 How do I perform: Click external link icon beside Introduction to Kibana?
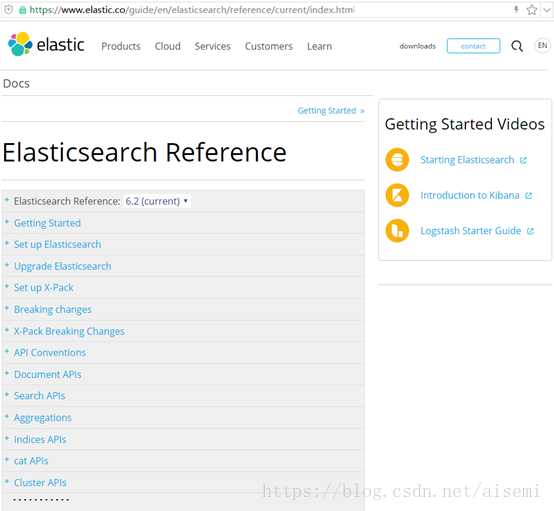(529, 195)
